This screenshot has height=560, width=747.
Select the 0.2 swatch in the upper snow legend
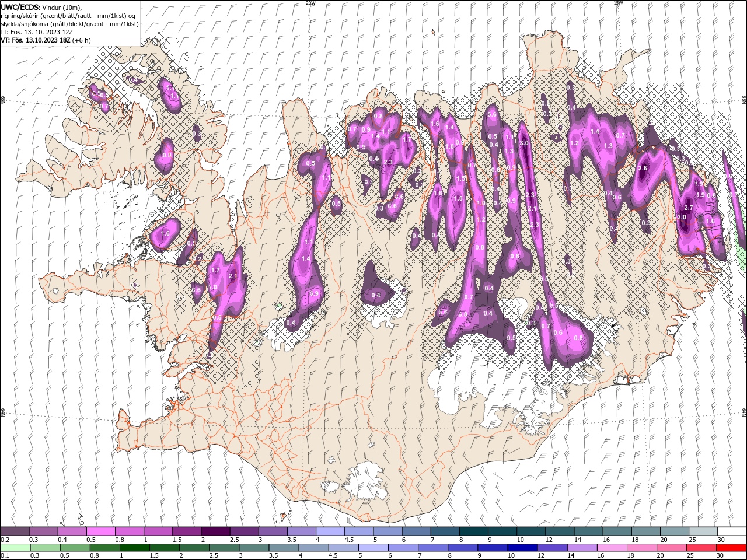15,531
